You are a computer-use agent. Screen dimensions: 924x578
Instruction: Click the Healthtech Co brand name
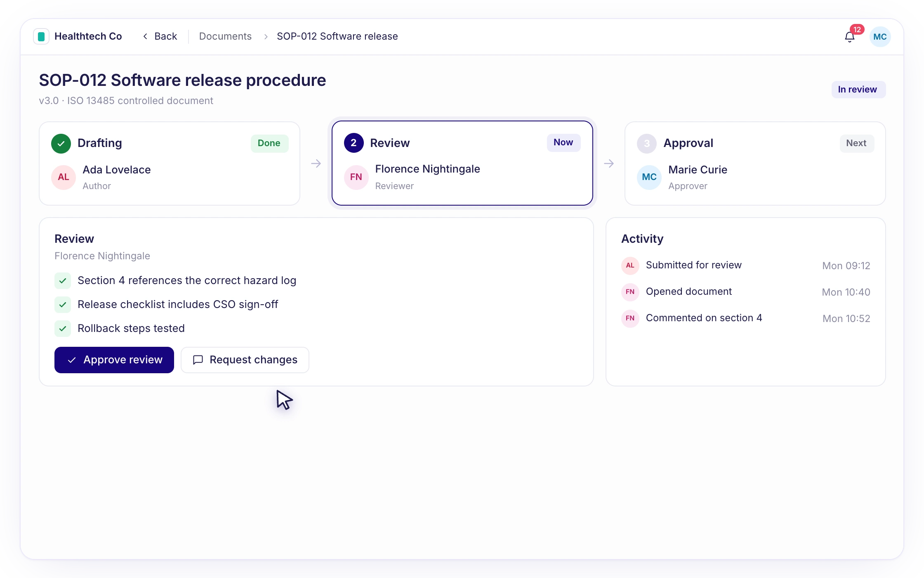pyautogui.click(x=88, y=36)
